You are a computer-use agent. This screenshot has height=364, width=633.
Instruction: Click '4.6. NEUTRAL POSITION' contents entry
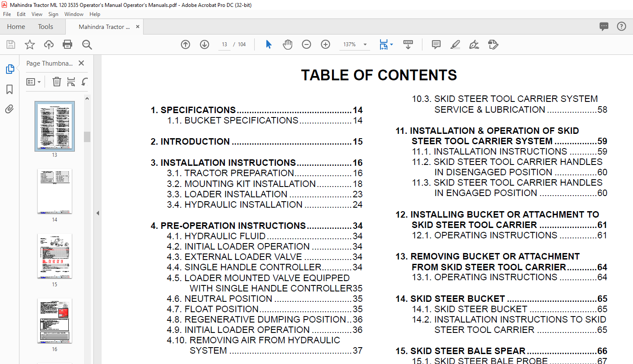pos(265,299)
